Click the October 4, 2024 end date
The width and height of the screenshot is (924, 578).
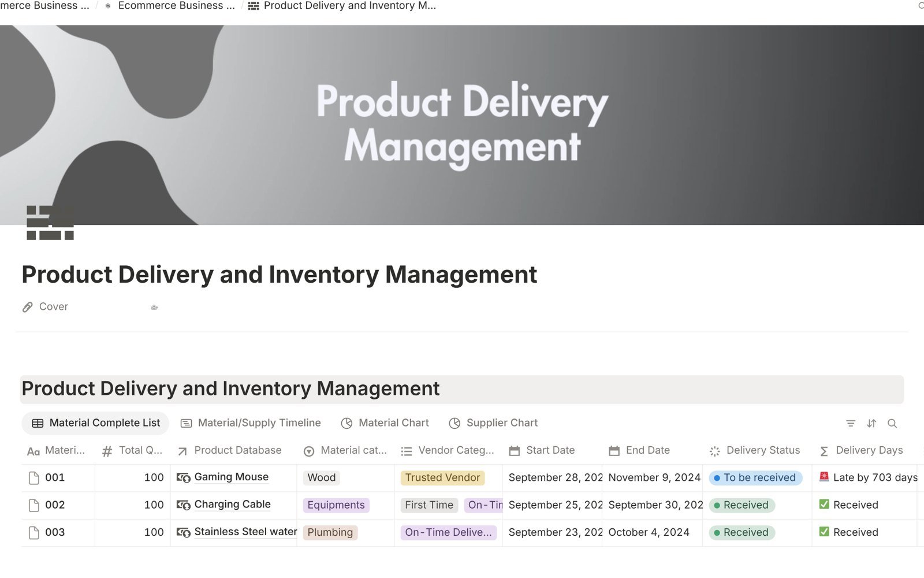click(649, 532)
